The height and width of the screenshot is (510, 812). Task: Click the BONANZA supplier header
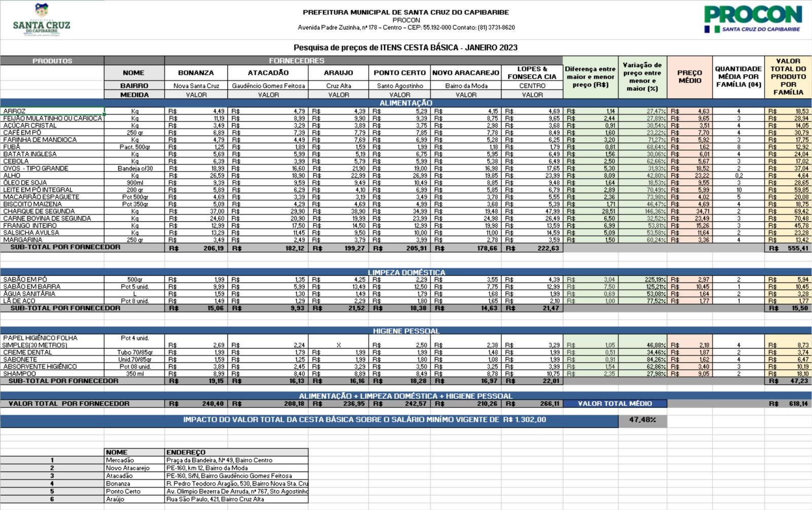(x=196, y=73)
